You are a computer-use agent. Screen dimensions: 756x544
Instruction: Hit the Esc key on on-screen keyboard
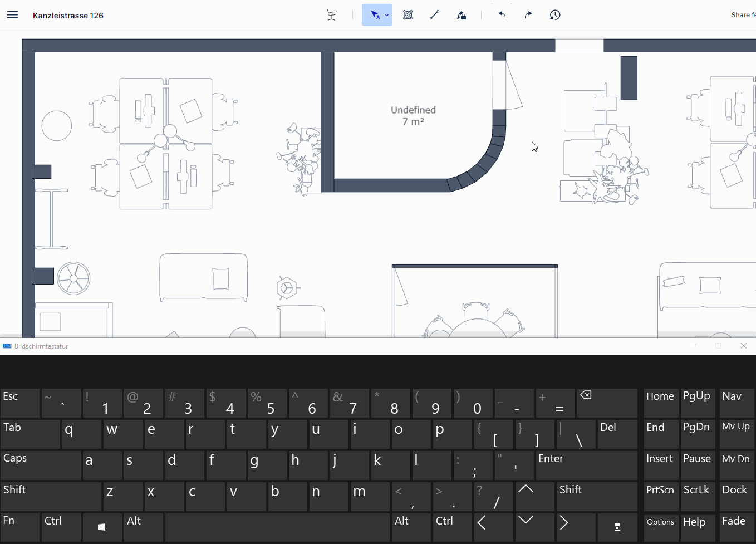(x=20, y=403)
